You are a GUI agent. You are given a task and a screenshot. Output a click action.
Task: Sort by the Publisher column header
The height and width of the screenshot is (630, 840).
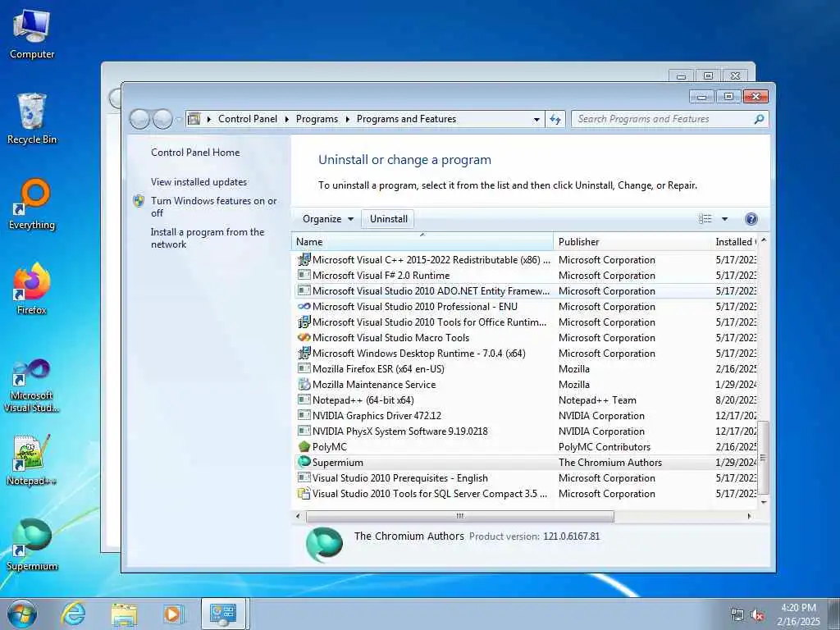[x=632, y=242]
